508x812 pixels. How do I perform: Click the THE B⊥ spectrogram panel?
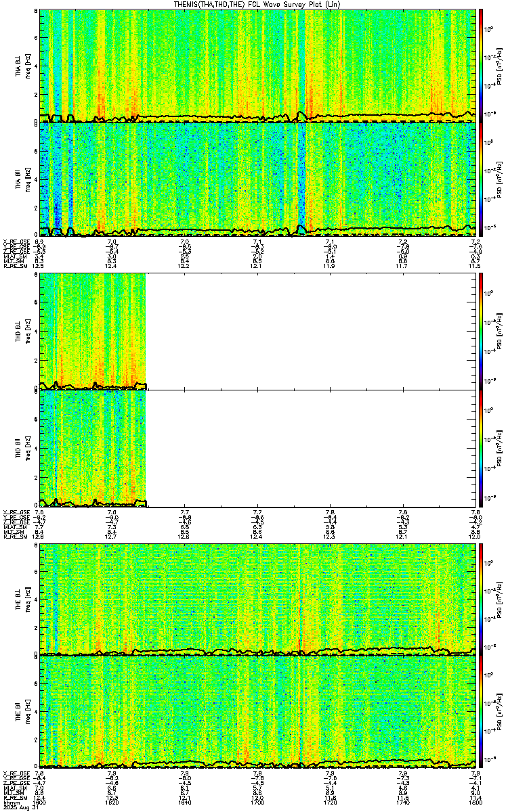[259, 600]
